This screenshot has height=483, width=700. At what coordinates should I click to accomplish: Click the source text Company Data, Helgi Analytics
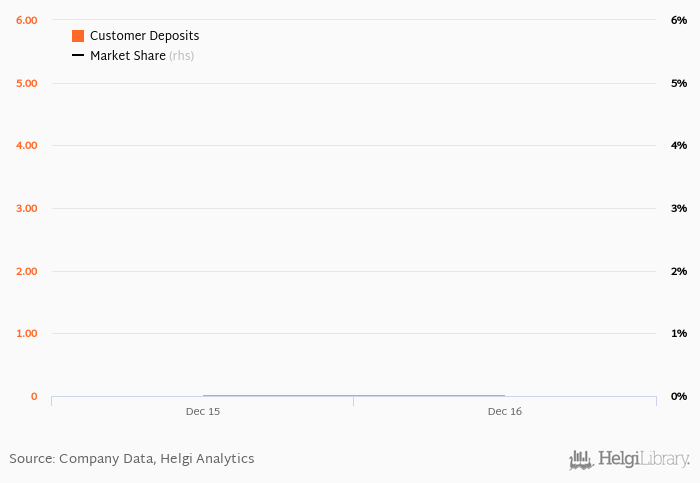point(157,459)
